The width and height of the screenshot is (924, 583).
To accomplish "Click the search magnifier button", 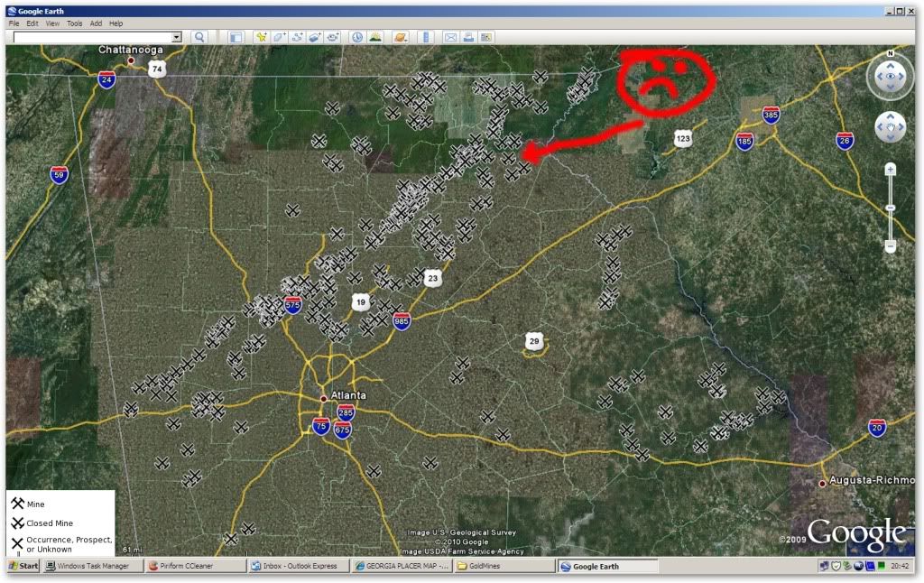I will click(x=199, y=37).
